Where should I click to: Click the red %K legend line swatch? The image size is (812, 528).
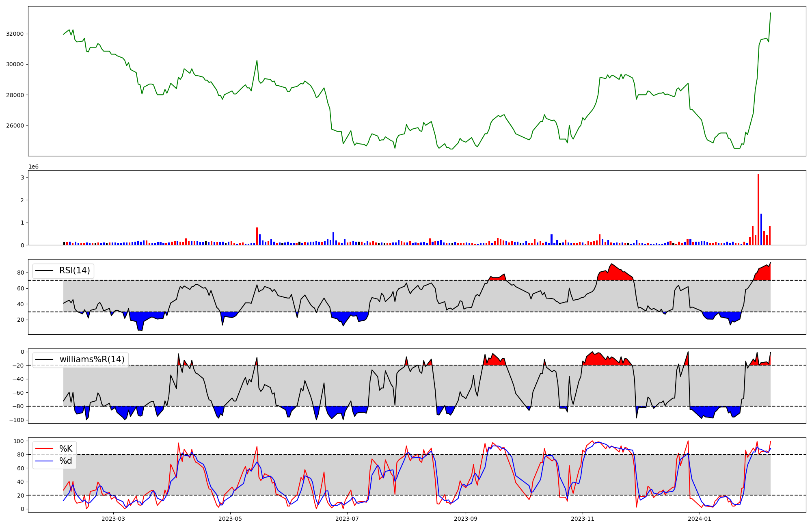44,449
